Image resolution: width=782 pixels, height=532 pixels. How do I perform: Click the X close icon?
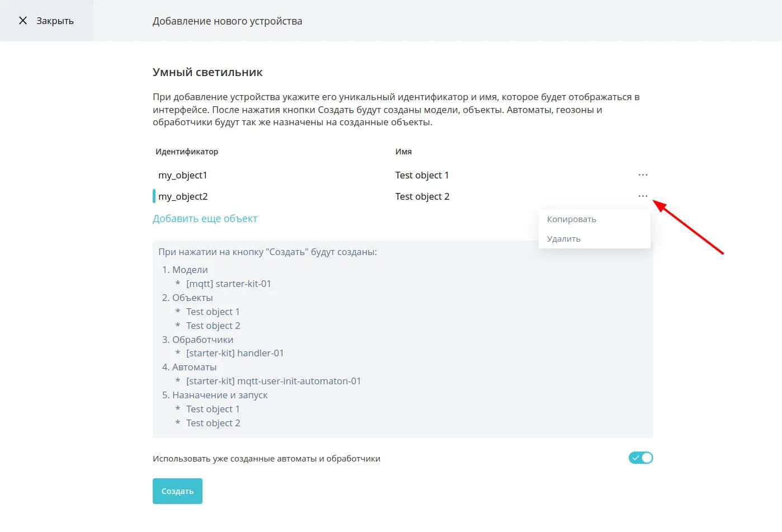click(x=23, y=21)
